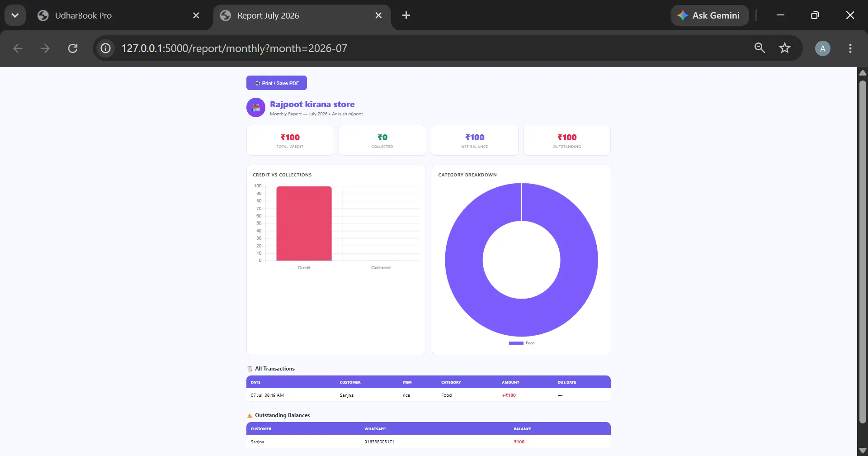Click the Food category cell
868x456 pixels.
click(x=447, y=395)
